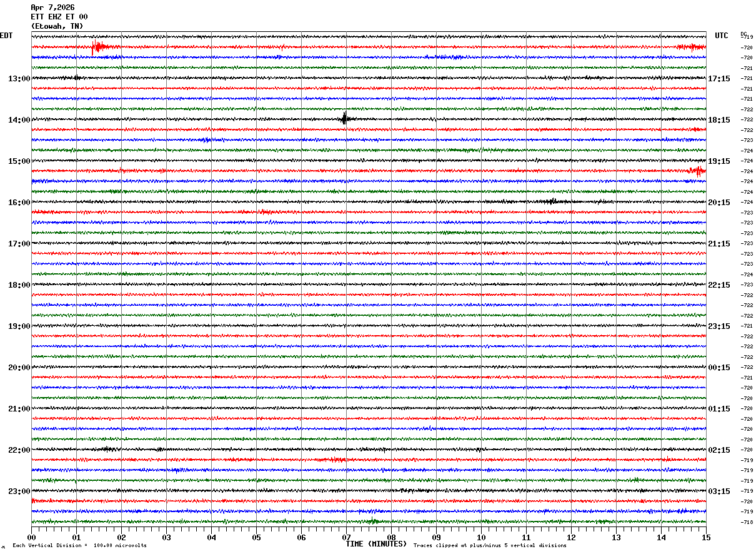
Task: Click minute '03' on the time axis
Action: [166, 537]
